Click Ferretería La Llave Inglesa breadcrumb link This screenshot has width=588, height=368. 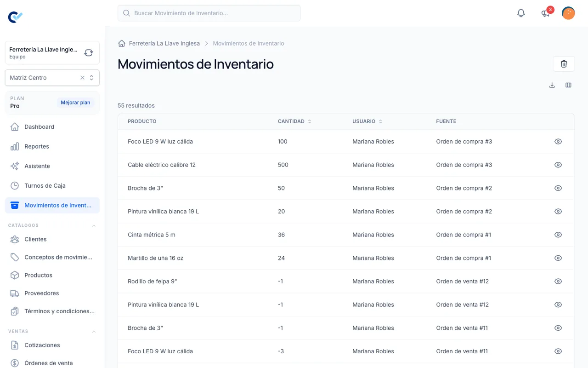point(164,43)
